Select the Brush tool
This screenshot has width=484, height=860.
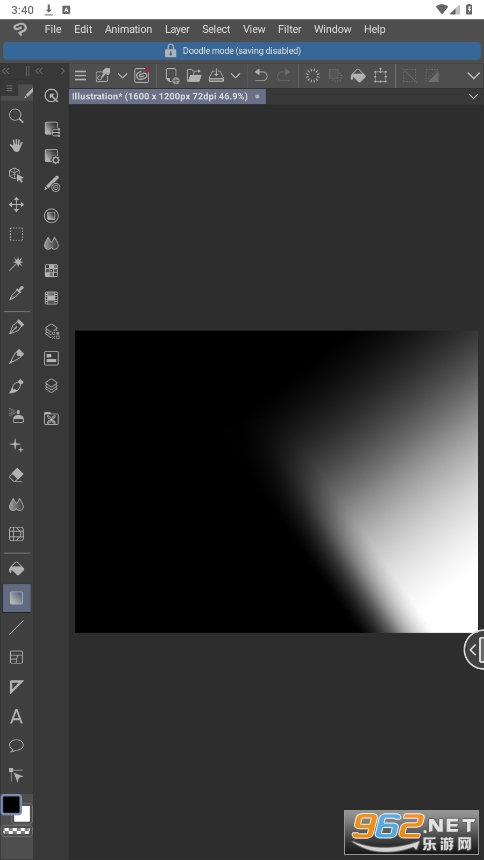[16, 387]
